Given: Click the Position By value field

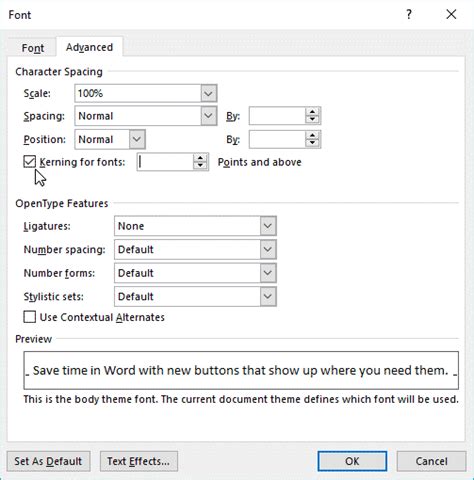Looking at the screenshot, I should 277,139.
